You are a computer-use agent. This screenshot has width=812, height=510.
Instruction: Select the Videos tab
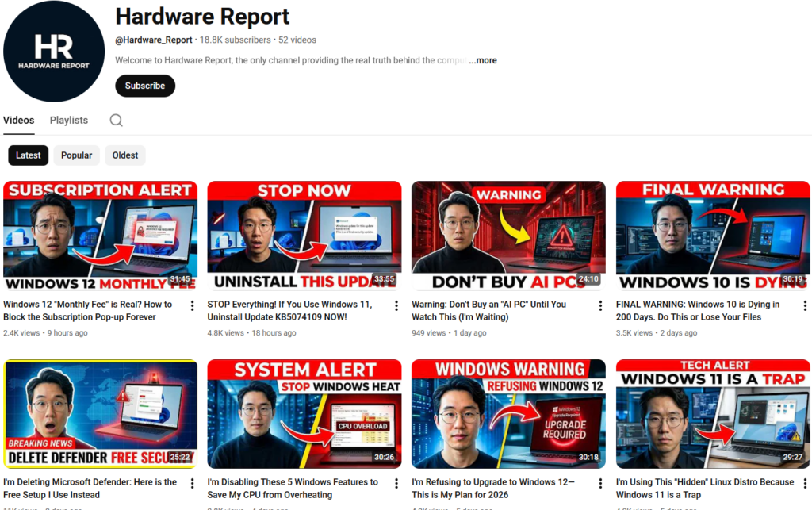pos(19,121)
